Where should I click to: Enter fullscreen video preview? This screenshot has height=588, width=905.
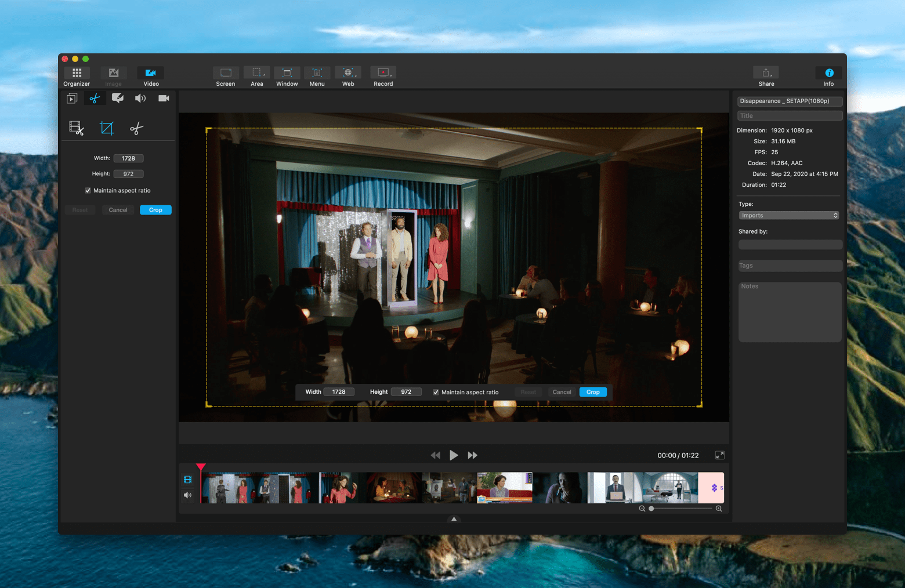click(x=719, y=455)
